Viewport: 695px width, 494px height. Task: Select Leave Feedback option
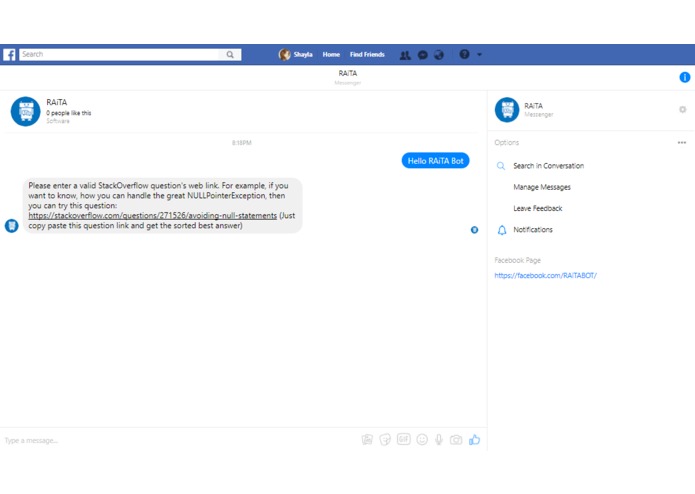[537, 208]
